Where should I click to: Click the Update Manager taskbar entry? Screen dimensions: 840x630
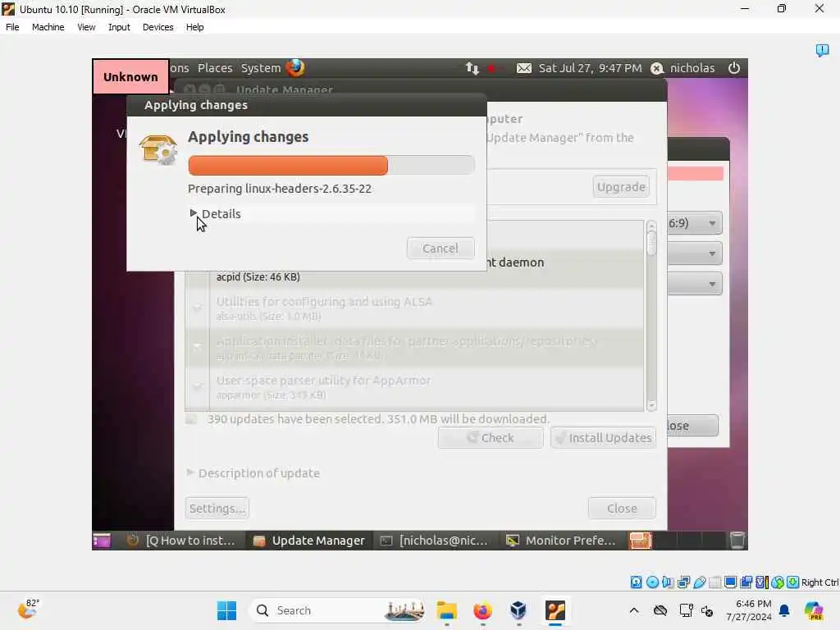309,541
